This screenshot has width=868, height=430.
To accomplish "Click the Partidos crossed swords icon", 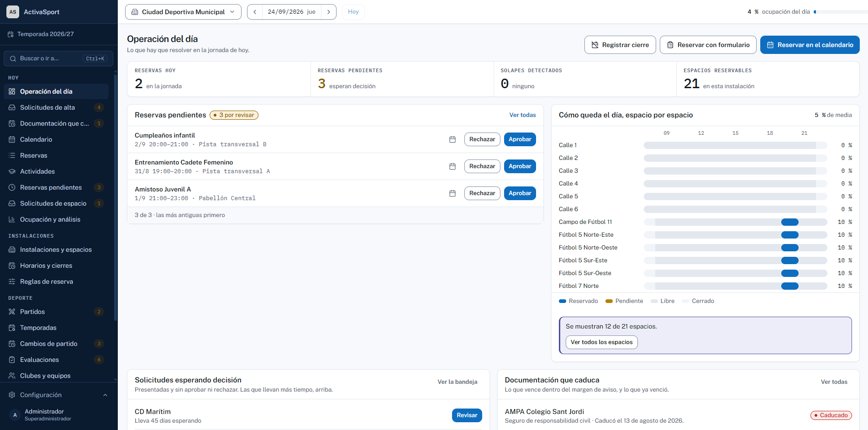I will coord(12,312).
